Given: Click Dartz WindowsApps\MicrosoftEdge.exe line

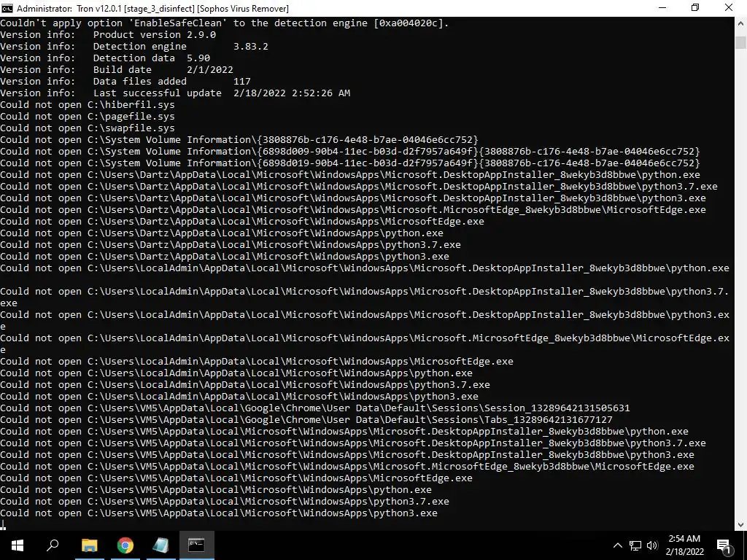Looking at the screenshot, I should click(242, 222).
